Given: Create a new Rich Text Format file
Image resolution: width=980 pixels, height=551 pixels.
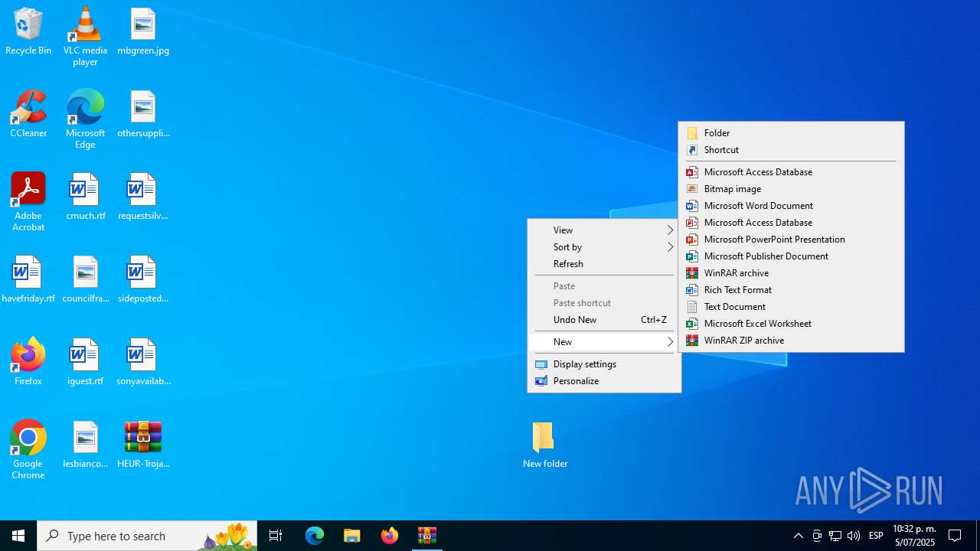Looking at the screenshot, I should tap(791, 290).
